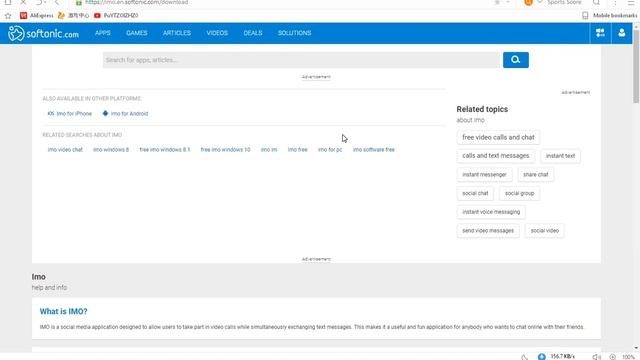Open the ARTICLES menu
This screenshot has height=360, width=640.
click(x=177, y=33)
